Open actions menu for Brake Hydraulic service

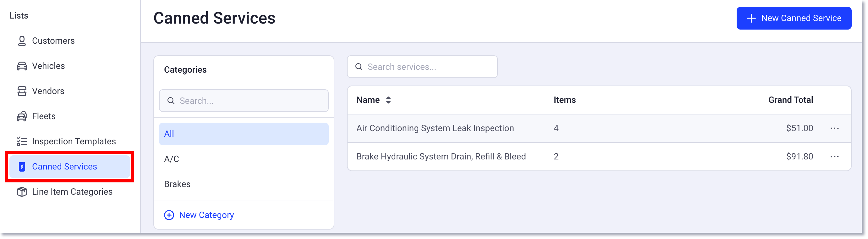[x=835, y=156]
